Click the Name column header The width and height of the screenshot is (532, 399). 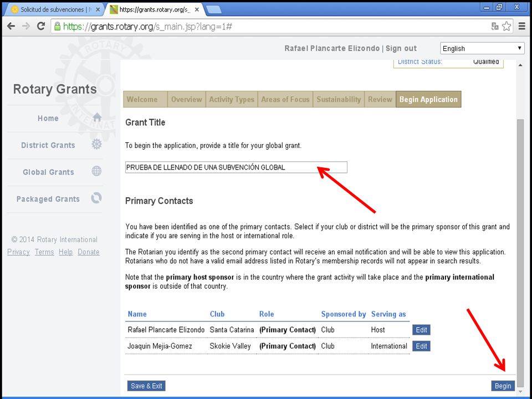(137, 314)
